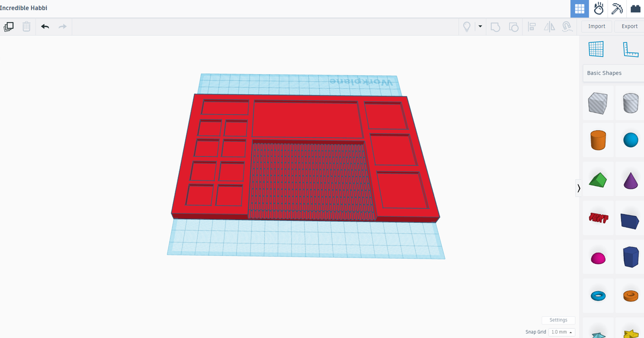This screenshot has height=338, width=644.
Task: Collapse the shapes panel using the chevron
Action: click(579, 188)
